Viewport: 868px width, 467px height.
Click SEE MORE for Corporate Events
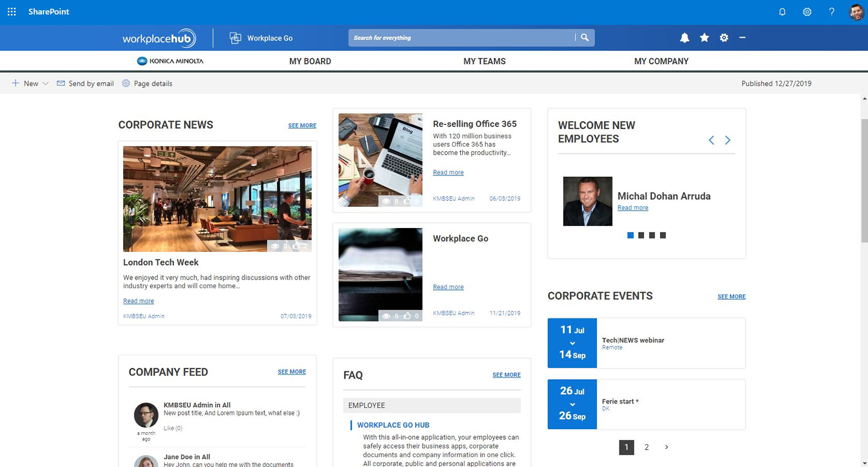731,296
